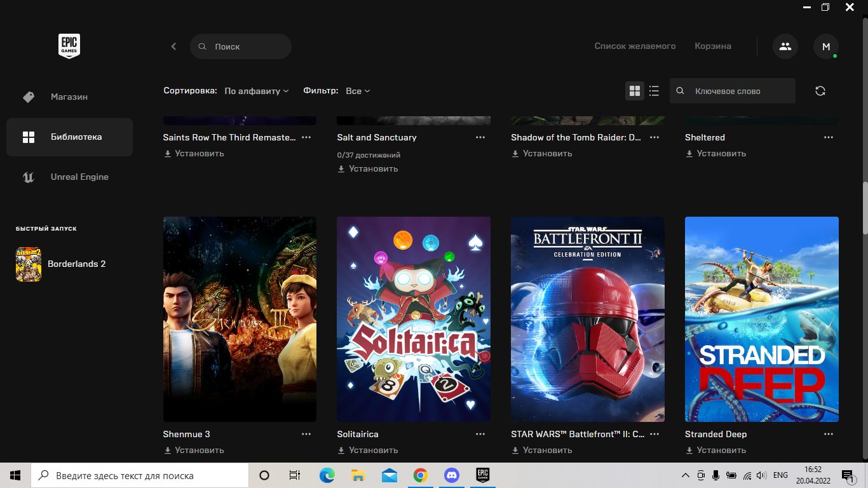Click Установить under Salt and Sanctuary
868x488 pixels.
368,169
